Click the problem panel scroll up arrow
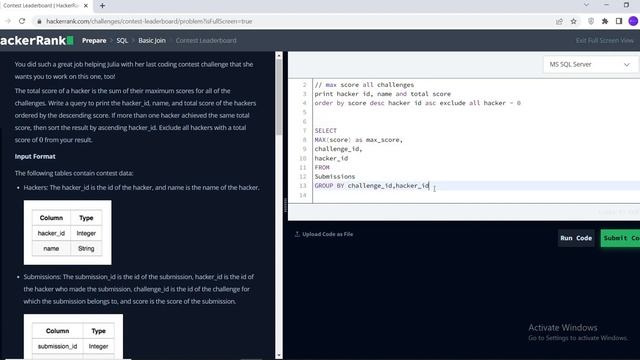 (x=279, y=55)
